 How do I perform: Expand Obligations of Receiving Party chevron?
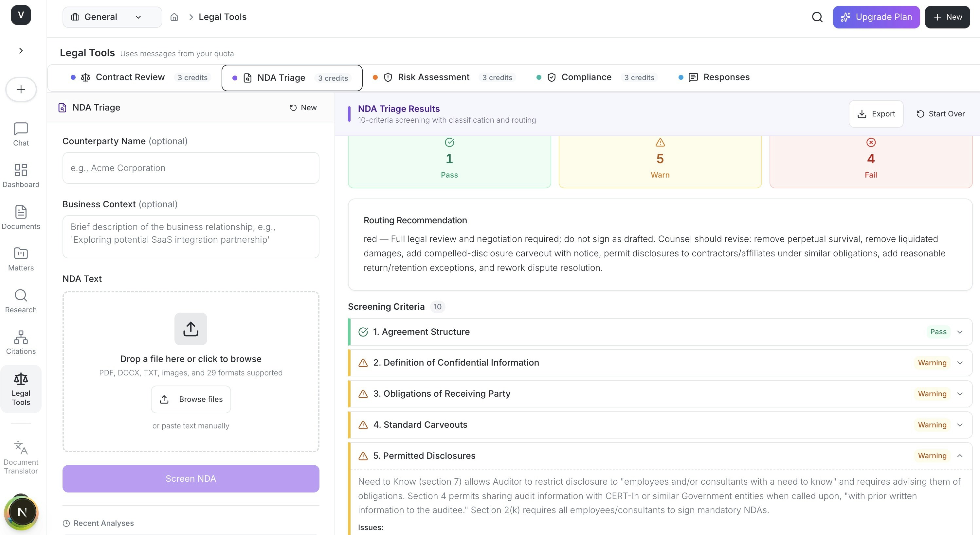pos(960,394)
